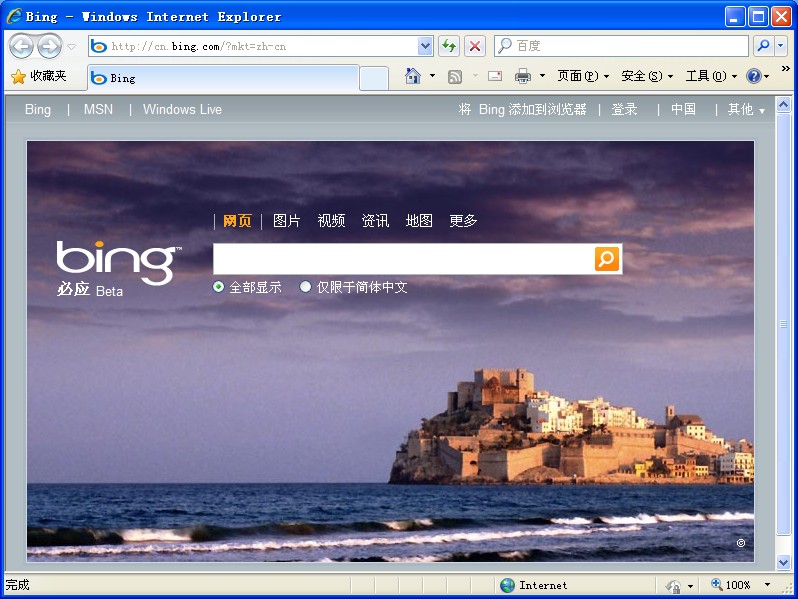Screen dimensions: 798x599
Task: Print the page with the printer icon
Action: [523, 76]
